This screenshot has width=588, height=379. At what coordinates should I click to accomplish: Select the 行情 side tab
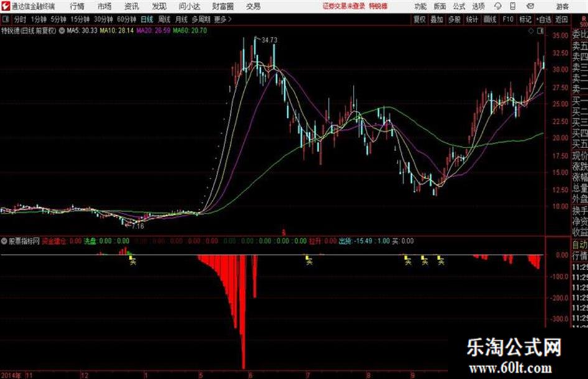click(580, 256)
